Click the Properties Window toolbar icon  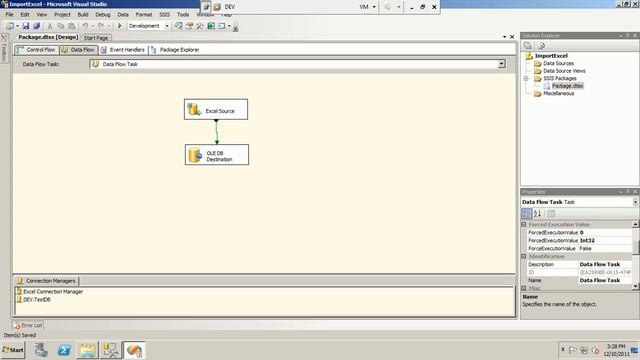click(189, 26)
